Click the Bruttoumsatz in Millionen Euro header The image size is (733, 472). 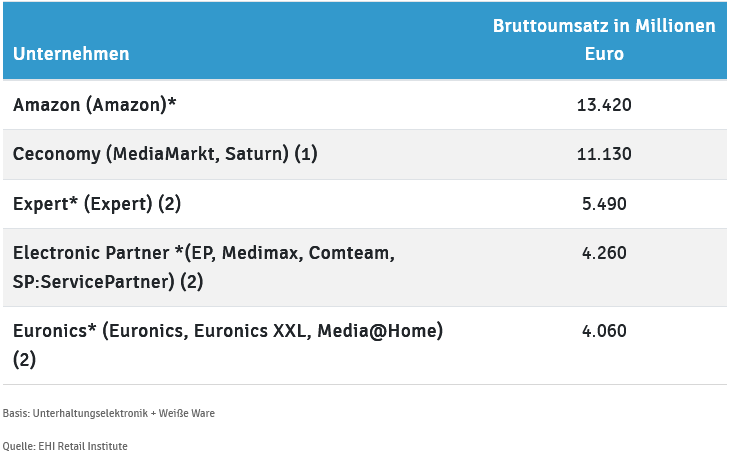tap(604, 40)
